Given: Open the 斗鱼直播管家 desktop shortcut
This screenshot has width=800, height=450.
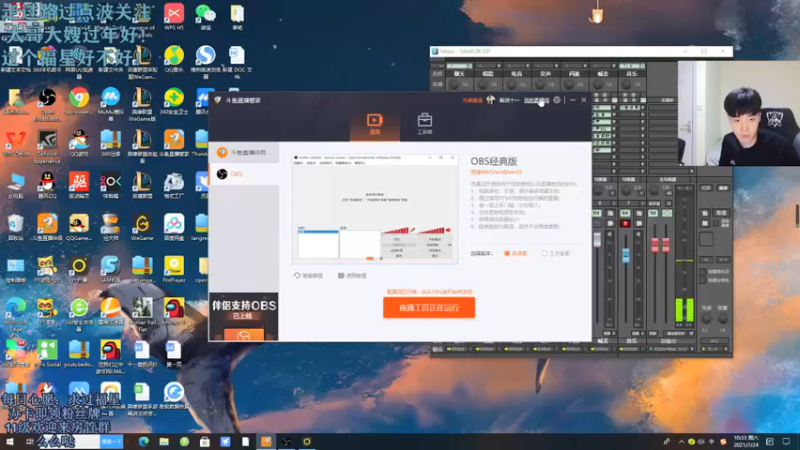Looking at the screenshot, I should (x=174, y=143).
